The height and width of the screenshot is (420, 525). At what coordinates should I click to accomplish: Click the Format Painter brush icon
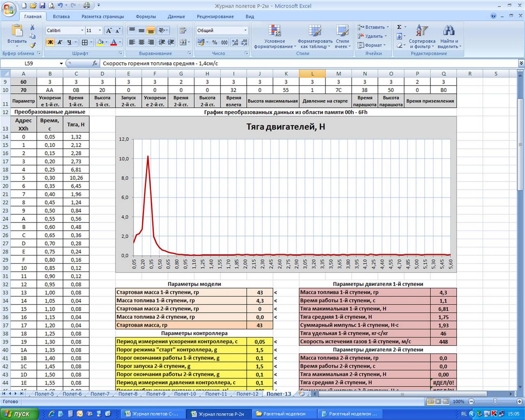click(x=32, y=45)
